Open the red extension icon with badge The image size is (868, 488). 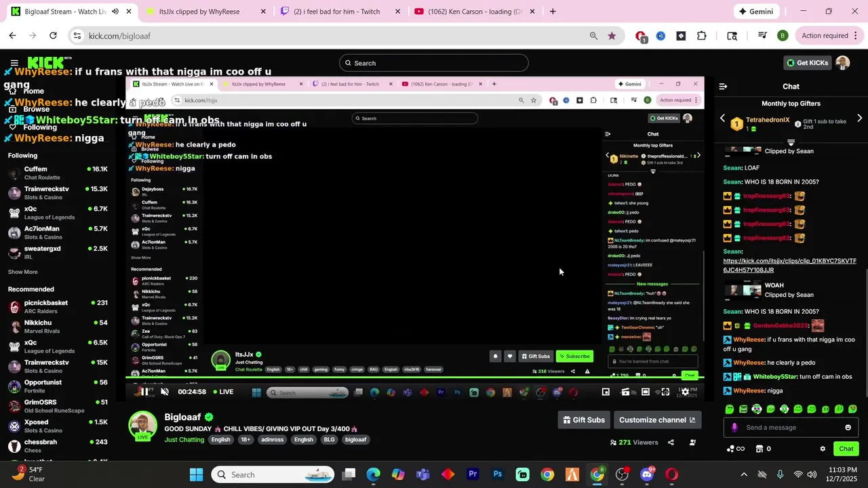point(641,37)
